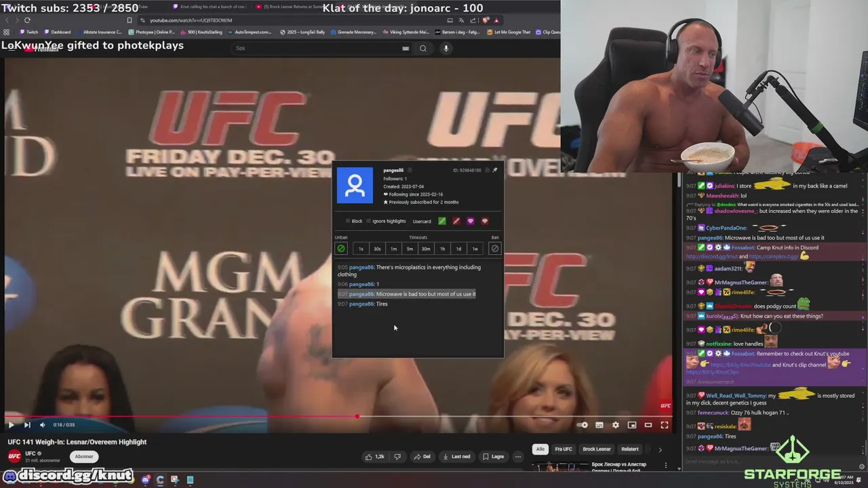The image size is (868, 488).
Task: Select the Brock Lesnar filter chip
Action: click(x=597, y=449)
